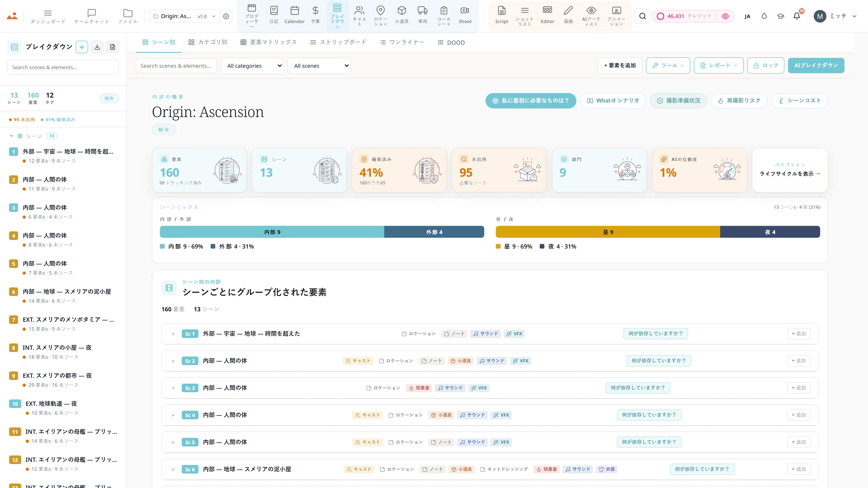Click 私に最初に必要なものは？ button
The width and height of the screenshot is (868, 488).
click(531, 101)
